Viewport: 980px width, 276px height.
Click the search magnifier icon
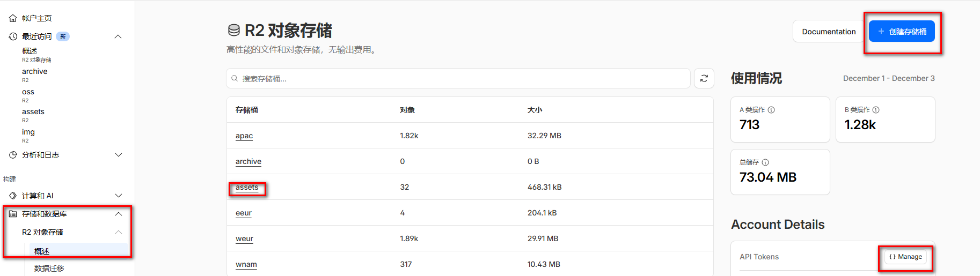point(235,78)
